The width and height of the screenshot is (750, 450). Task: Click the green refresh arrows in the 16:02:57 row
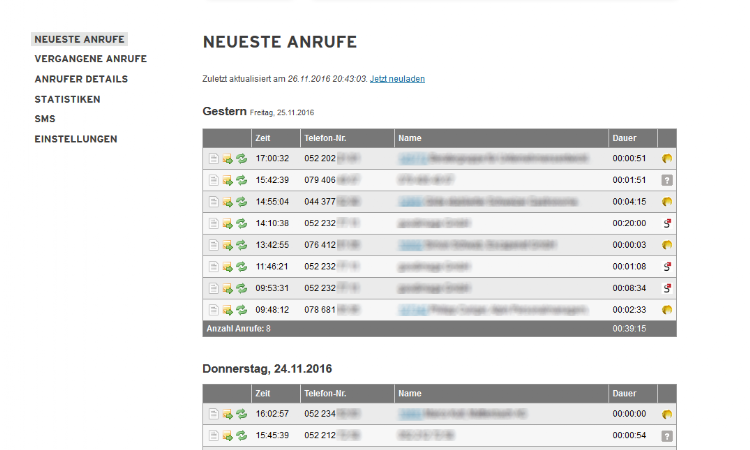(x=241, y=414)
